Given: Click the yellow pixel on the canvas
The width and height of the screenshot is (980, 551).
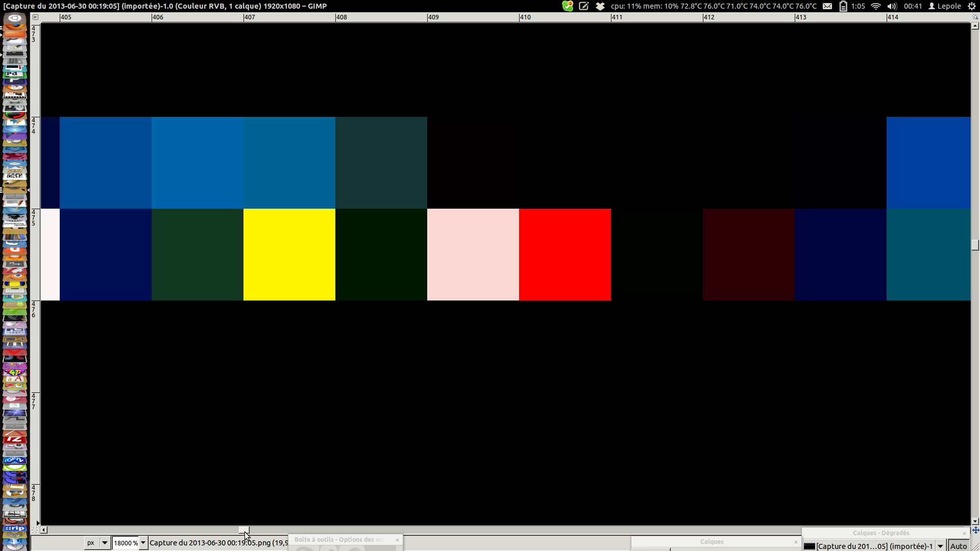Looking at the screenshot, I should (x=289, y=254).
